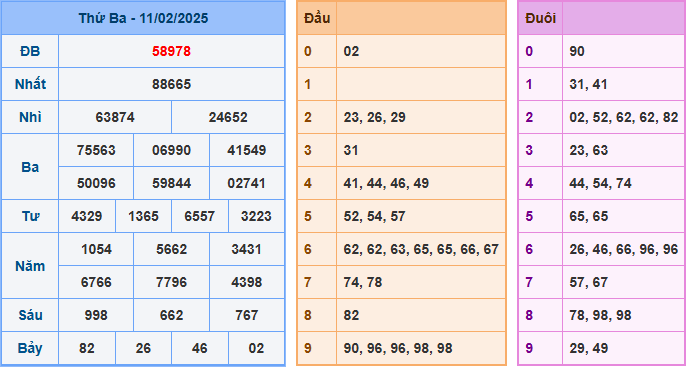
Task: Click the Đuôi column header
Action: click(x=540, y=18)
